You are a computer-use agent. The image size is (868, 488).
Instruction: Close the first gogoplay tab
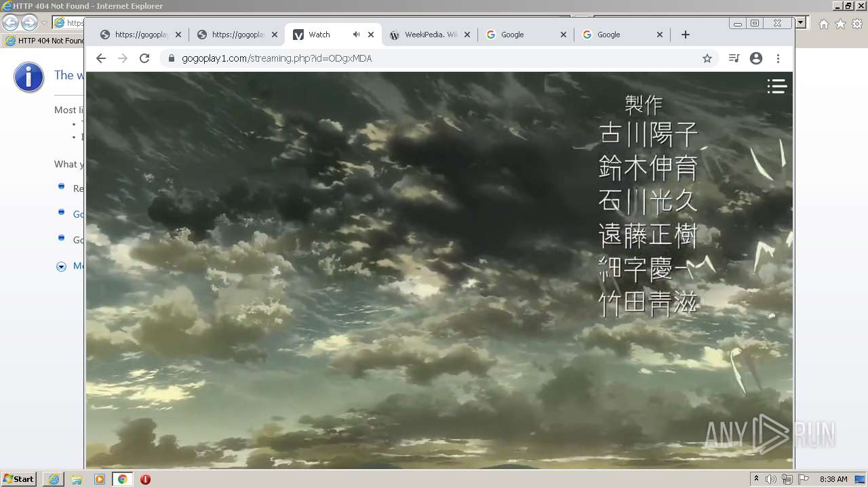tap(178, 35)
